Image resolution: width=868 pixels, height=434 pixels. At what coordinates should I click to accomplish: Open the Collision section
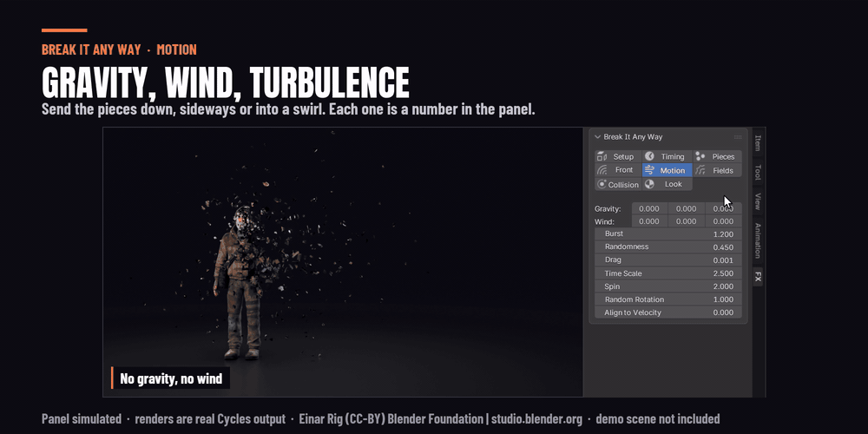click(618, 184)
